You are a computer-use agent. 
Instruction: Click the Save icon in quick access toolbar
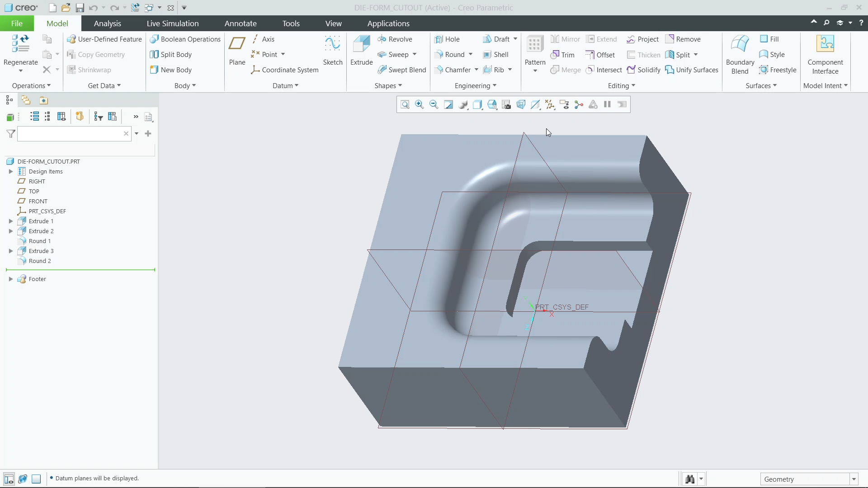[80, 8]
